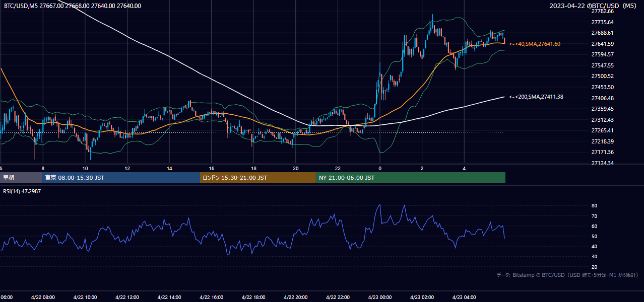This screenshot has height=302, width=644.
Task: Click the 4/23 04:00 time axis label
Action: 464,297
